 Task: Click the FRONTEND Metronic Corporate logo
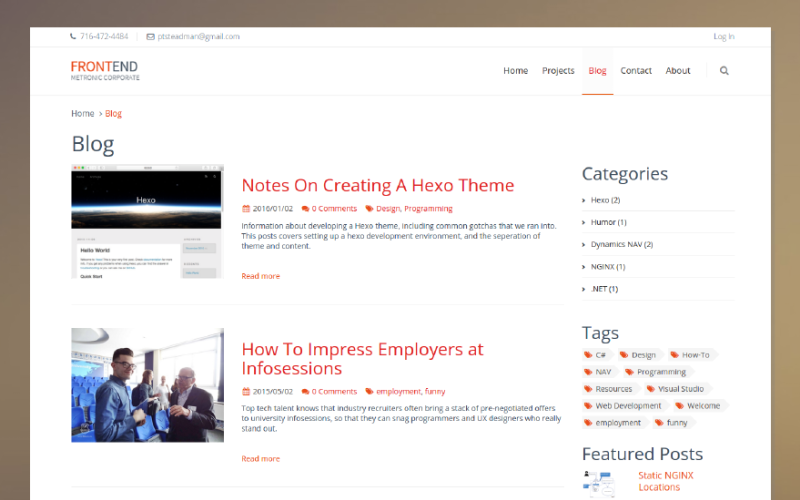[x=104, y=70]
